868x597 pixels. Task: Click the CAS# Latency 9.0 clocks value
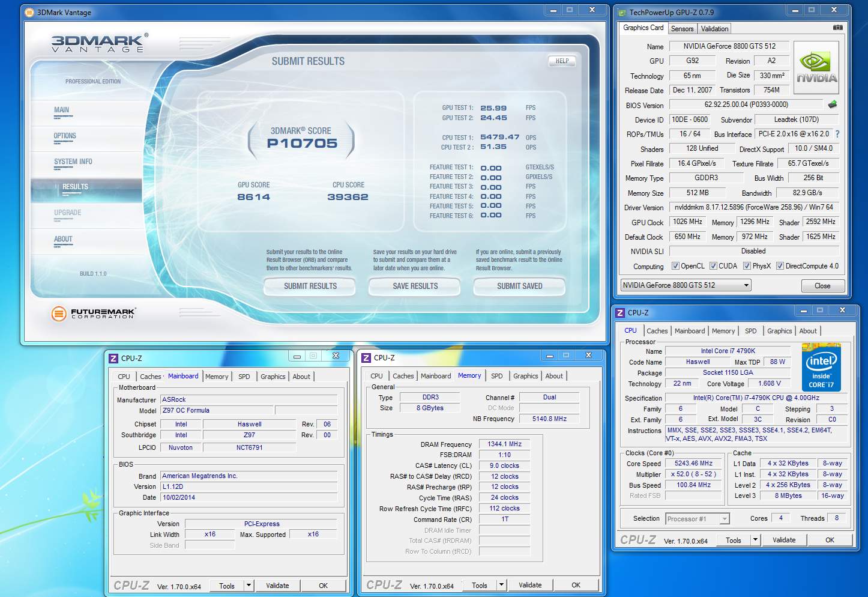tap(504, 466)
